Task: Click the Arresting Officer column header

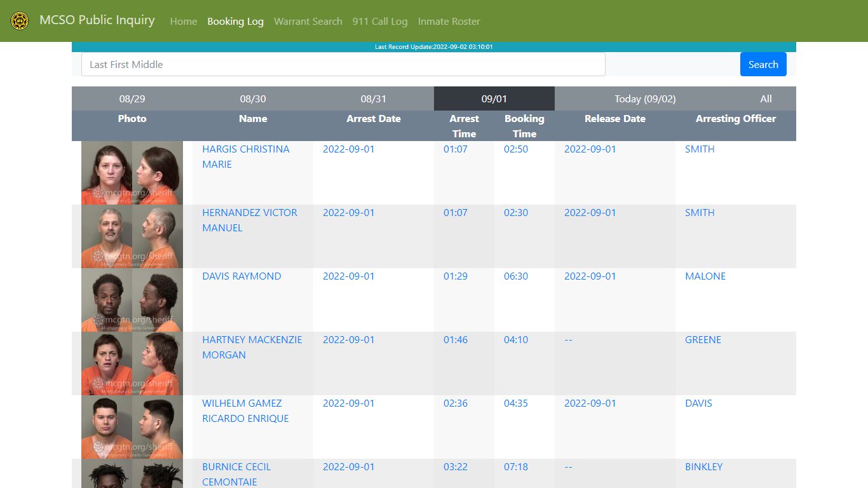Action: [736, 118]
